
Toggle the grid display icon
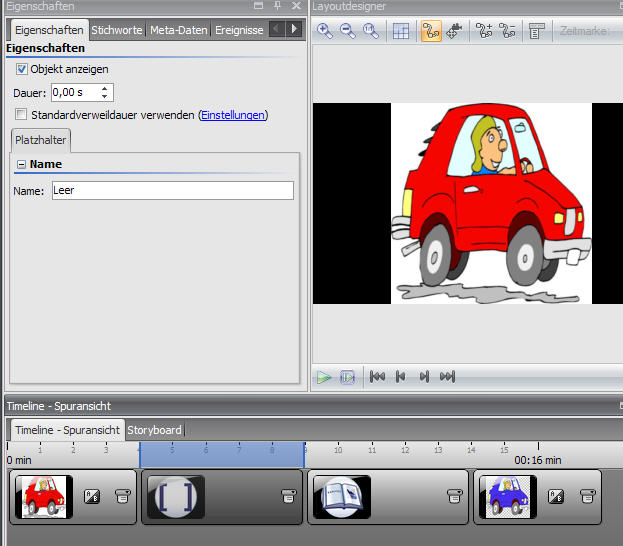point(401,31)
